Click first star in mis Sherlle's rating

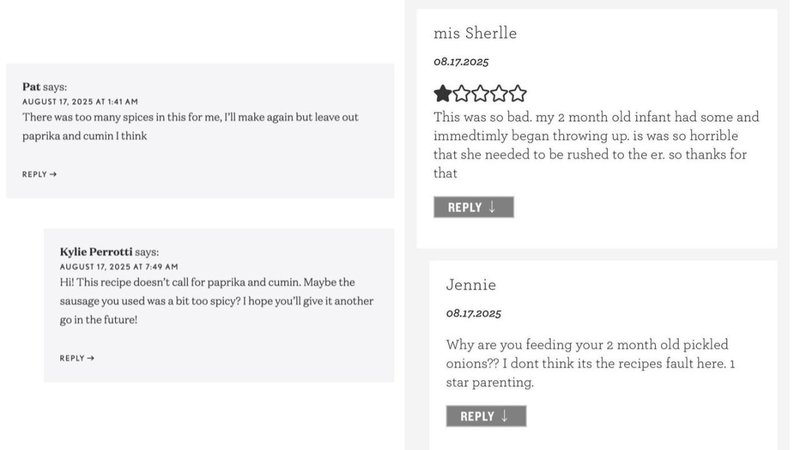[x=443, y=94]
